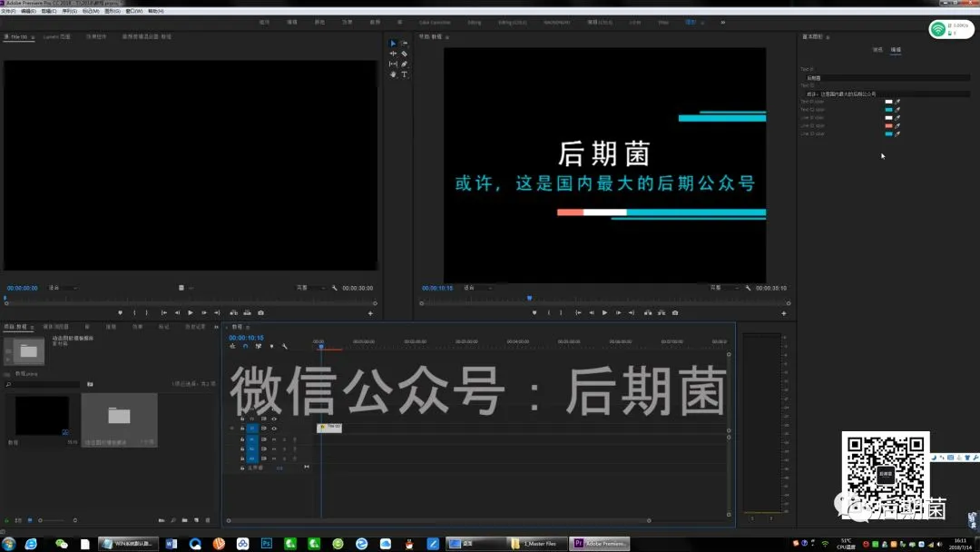This screenshot has width=980, height=552.
Task: Export frame camera icon in Source monitor
Action: [x=260, y=312]
